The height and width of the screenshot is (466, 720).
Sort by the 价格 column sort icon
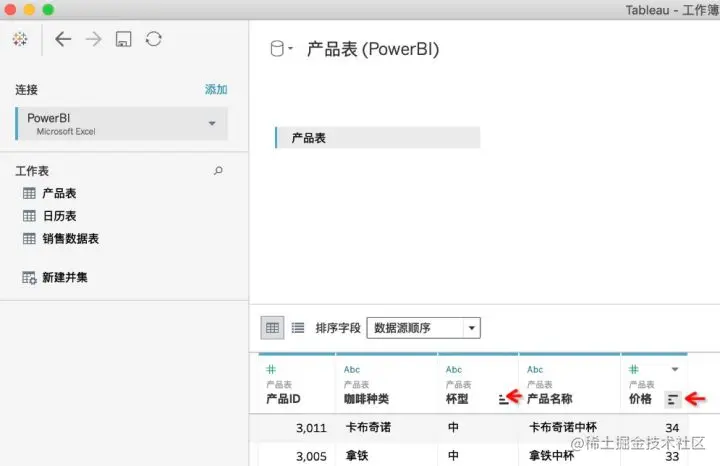point(673,400)
